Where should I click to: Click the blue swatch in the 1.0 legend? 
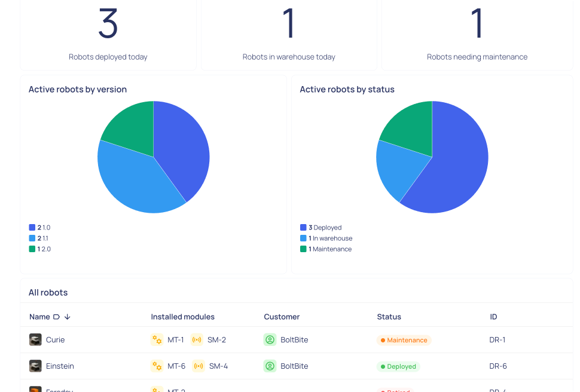(x=32, y=227)
